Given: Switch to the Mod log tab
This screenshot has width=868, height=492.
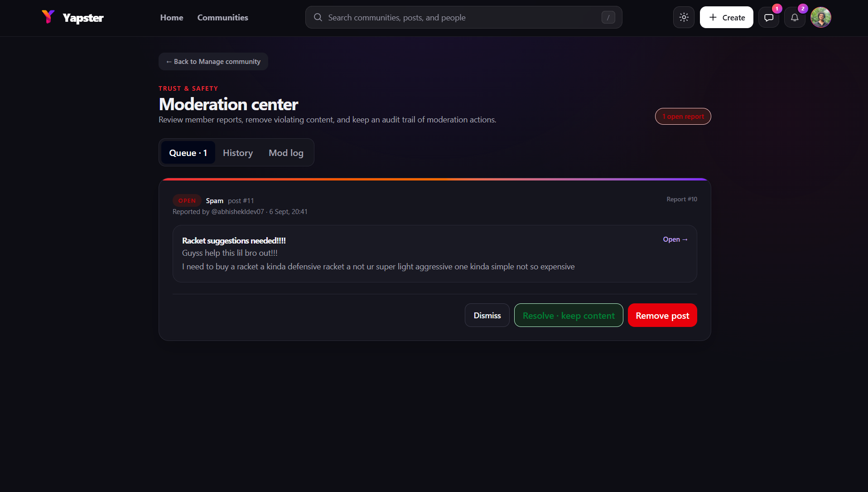Looking at the screenshot, I should tap(286, 153).
